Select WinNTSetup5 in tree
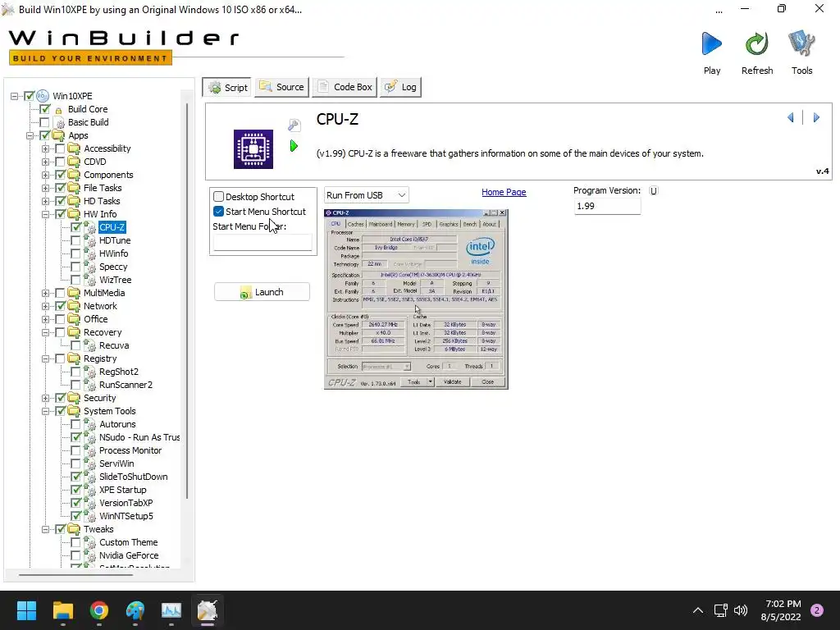 [126, 516]
